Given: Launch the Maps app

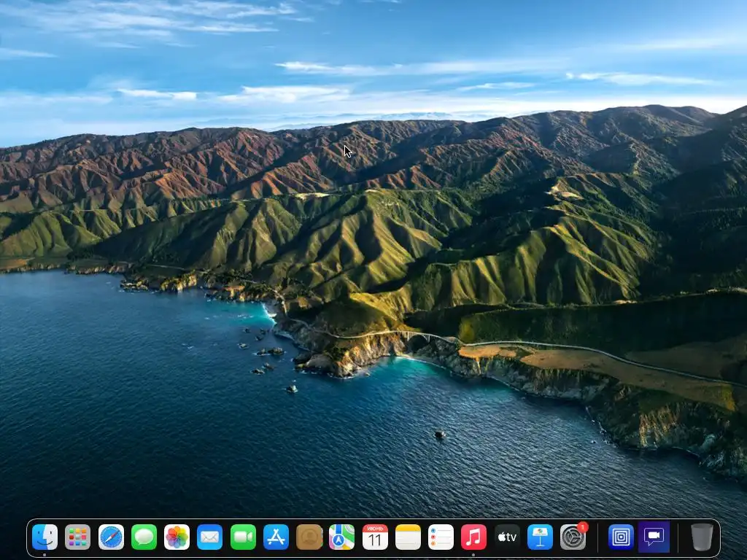Looking at the screenshot, I should pyautogui.click(x=341, y=537).
